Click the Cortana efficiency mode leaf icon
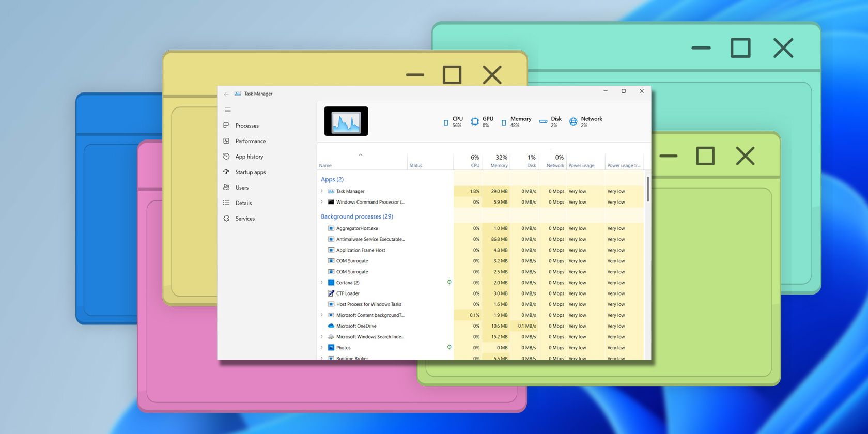This screenshot has height=434, width=868. [449, 283]
